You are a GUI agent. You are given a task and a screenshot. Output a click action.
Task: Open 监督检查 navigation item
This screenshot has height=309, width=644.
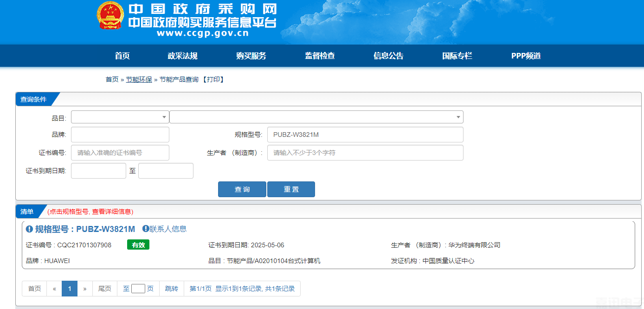[320, 56]
